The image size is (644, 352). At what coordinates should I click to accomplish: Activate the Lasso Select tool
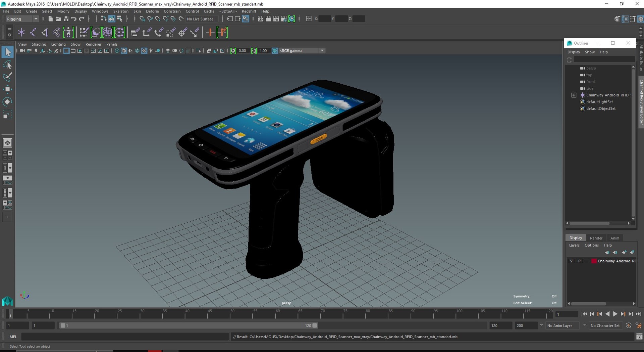point(7,64)
